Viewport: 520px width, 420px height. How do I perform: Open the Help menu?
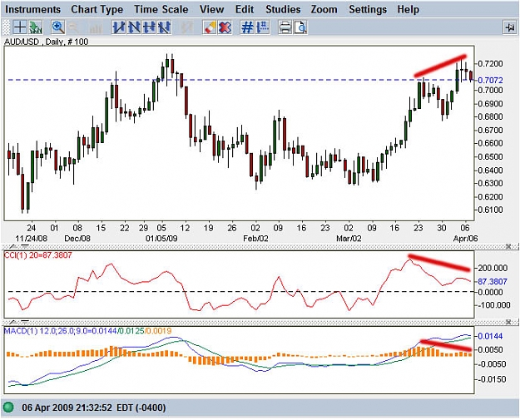click(409, 9)
